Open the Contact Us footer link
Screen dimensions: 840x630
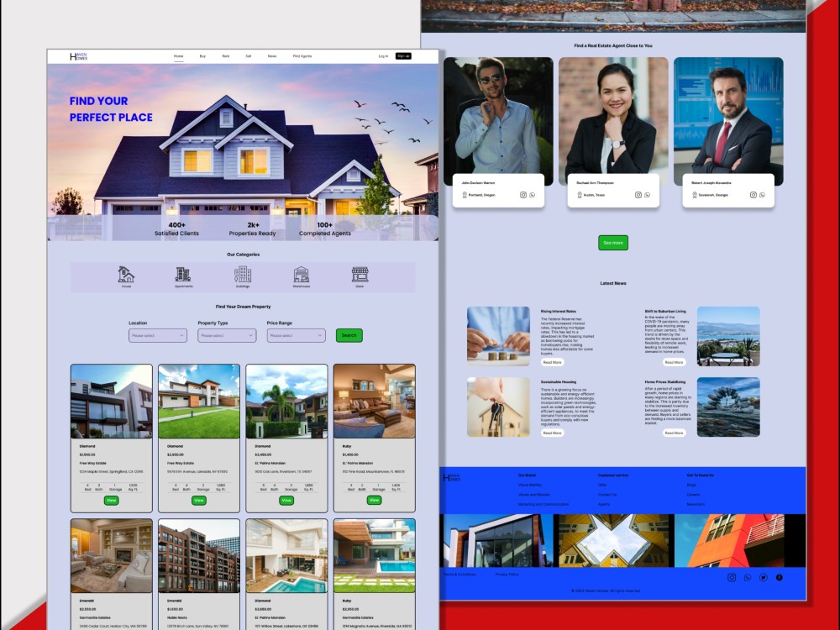point(607,495)
